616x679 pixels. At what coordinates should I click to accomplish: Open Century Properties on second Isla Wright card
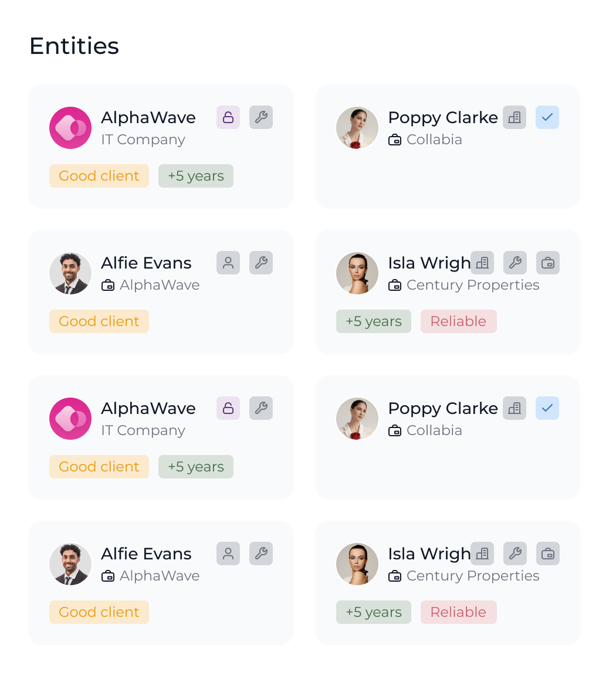pos(472,576)
